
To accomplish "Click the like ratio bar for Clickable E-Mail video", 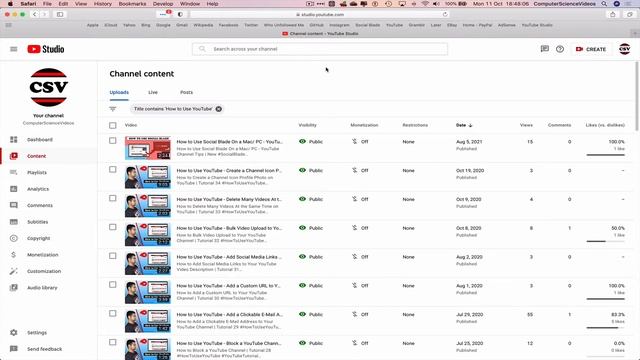I will 605,328.
